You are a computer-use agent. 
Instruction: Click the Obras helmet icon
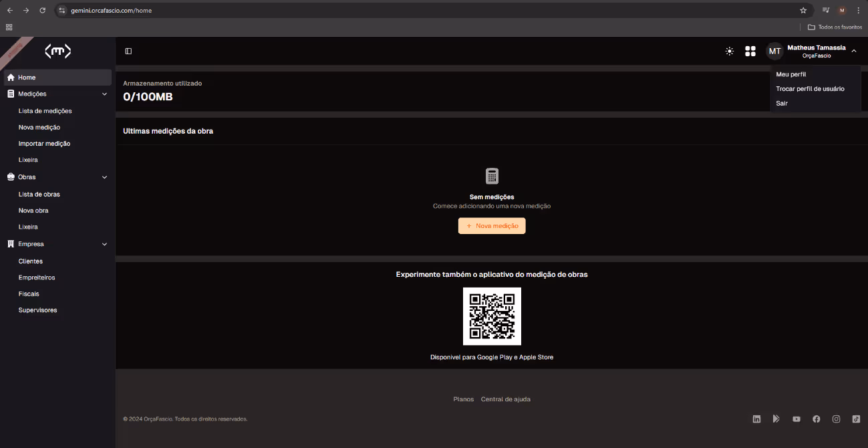click(11, 177)
